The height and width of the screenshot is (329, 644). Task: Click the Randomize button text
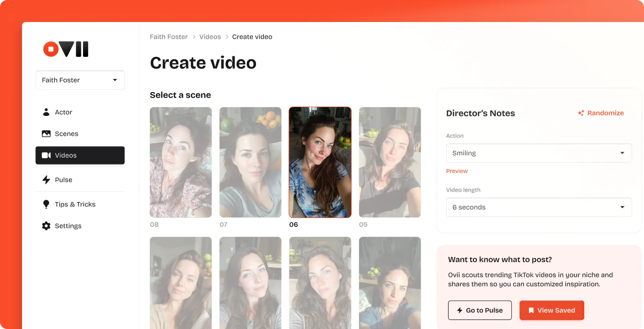605,113
